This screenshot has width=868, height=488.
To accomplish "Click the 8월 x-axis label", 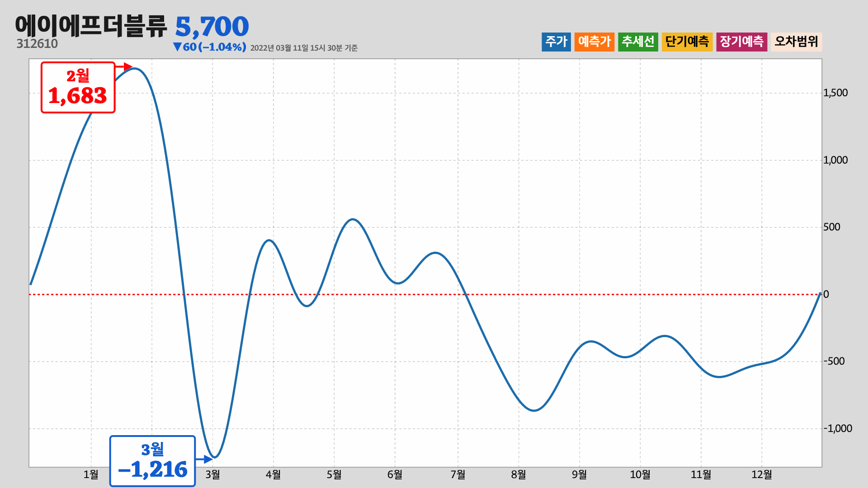I will 519,474.
